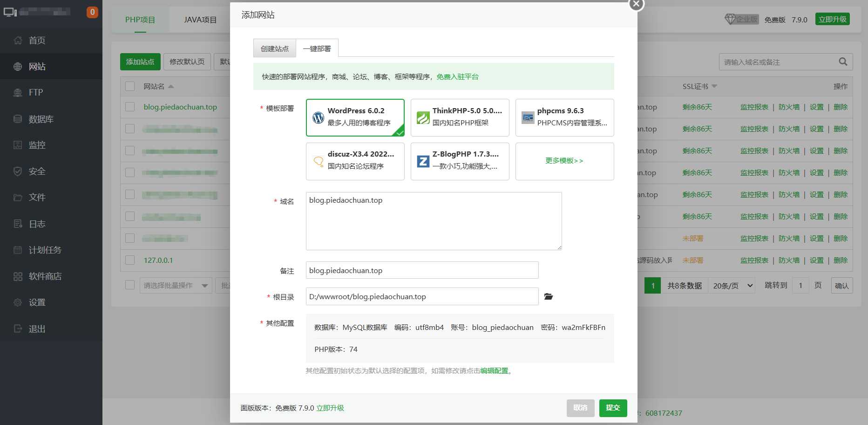
Task: Click into the 根目录 path field
Action: click(x=422, y=296)
